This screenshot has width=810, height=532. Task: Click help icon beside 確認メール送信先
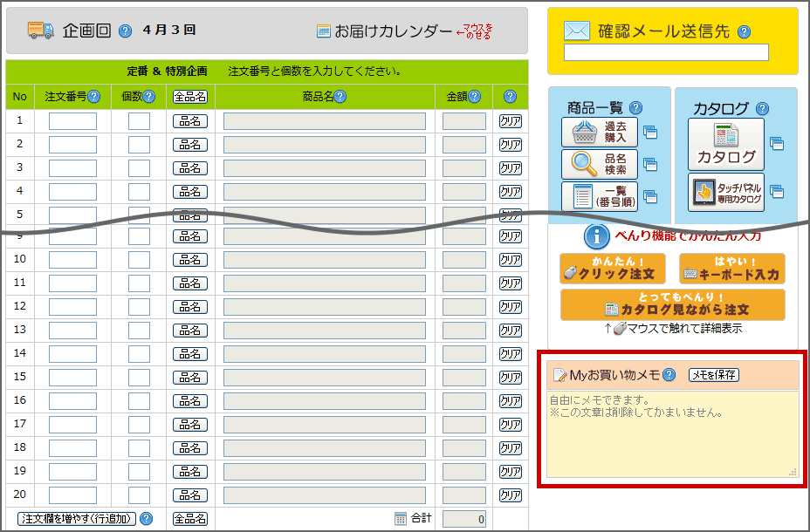pyautogui.click(x=744, y=32)
